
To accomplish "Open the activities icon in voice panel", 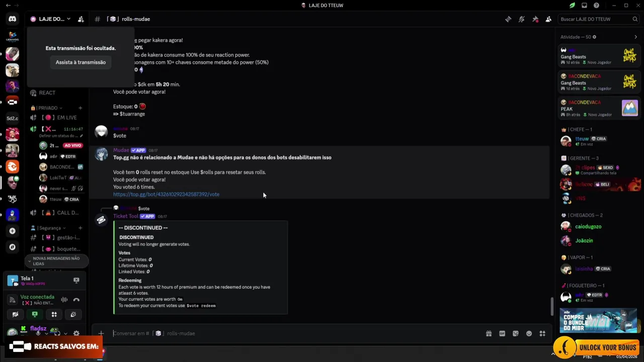I will point(54,314).
